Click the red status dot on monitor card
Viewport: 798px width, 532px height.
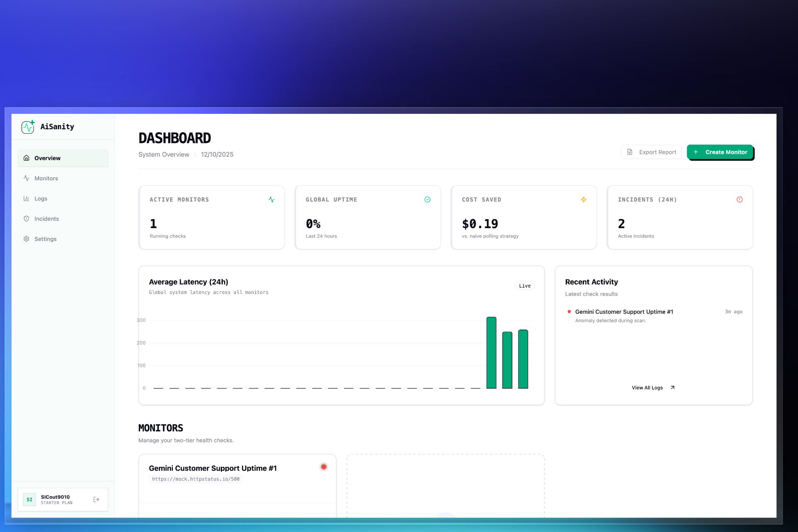pos(323,467)
